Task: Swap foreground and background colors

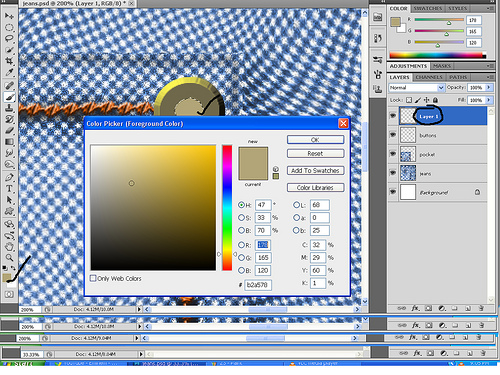Action: [x=13, y=268]
